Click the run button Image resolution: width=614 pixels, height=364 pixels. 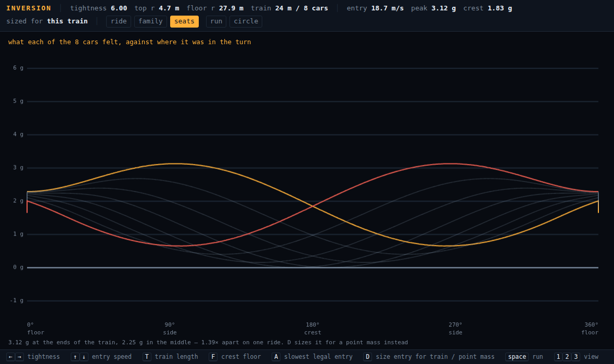click(x=216, y=21)
